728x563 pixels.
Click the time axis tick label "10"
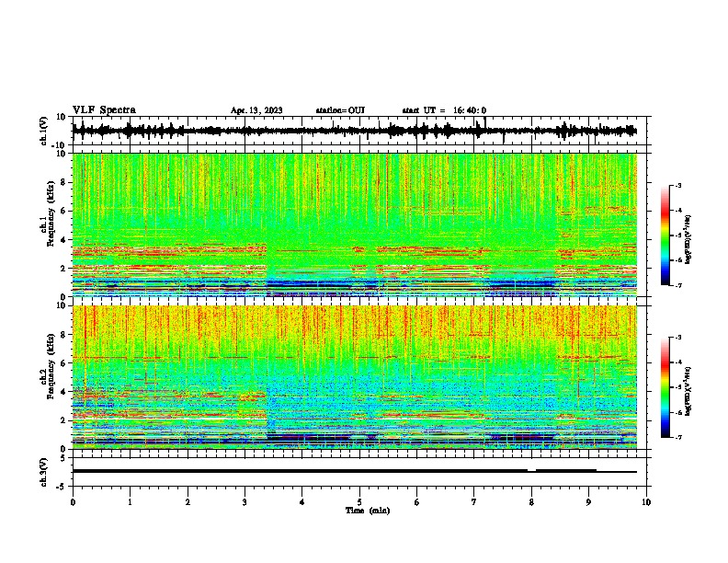pyautogui.click(x=646, y=502)
